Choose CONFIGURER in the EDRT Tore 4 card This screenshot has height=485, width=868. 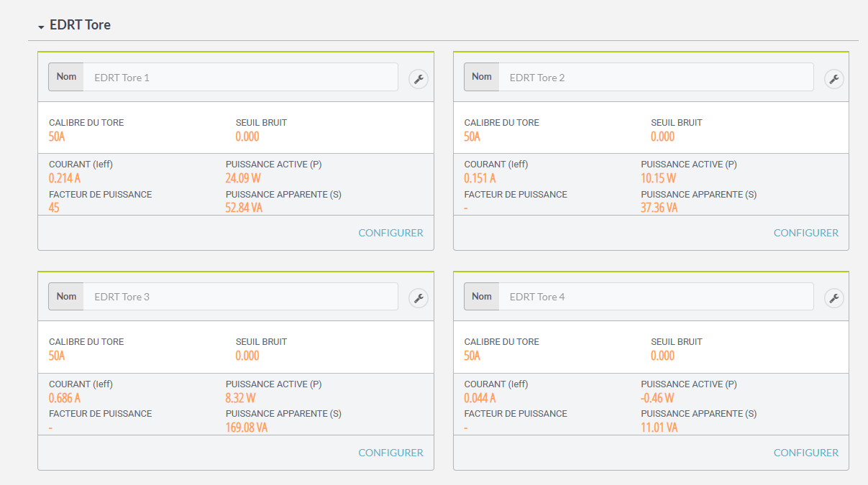(805, 453)
